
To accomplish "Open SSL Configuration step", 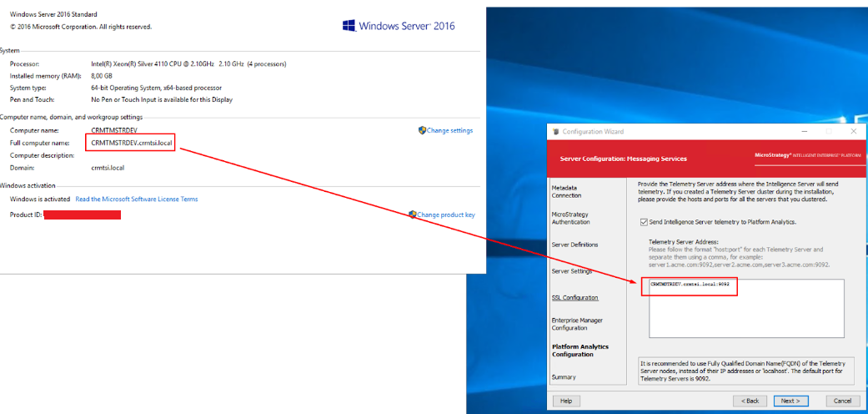I will [x=574, y=298].
